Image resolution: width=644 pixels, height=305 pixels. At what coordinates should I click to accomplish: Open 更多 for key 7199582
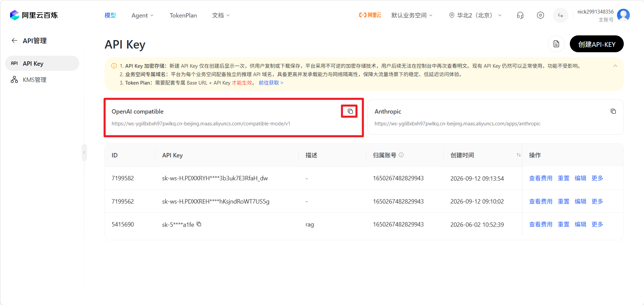(597, 178)
